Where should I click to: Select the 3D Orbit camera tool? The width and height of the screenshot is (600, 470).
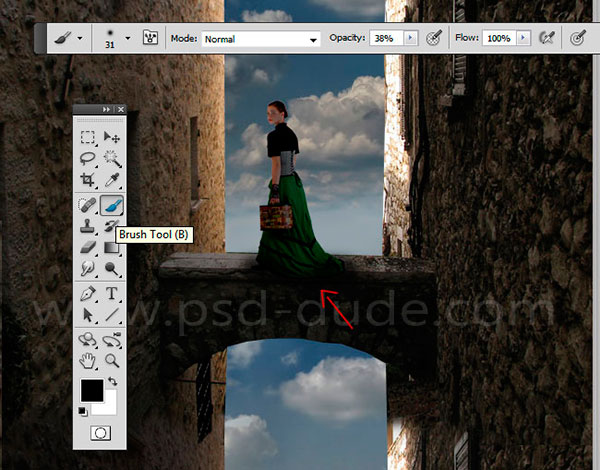[x=112, y=340]
